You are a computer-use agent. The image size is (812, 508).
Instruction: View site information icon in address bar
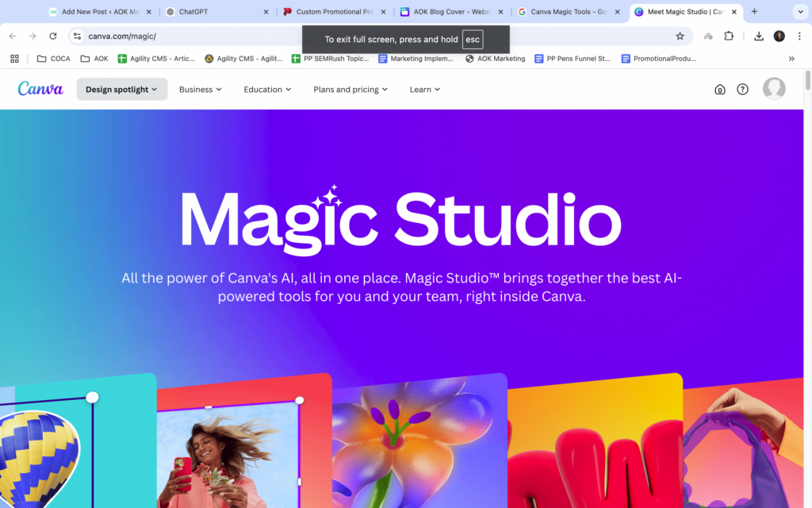tap(77, 36)
